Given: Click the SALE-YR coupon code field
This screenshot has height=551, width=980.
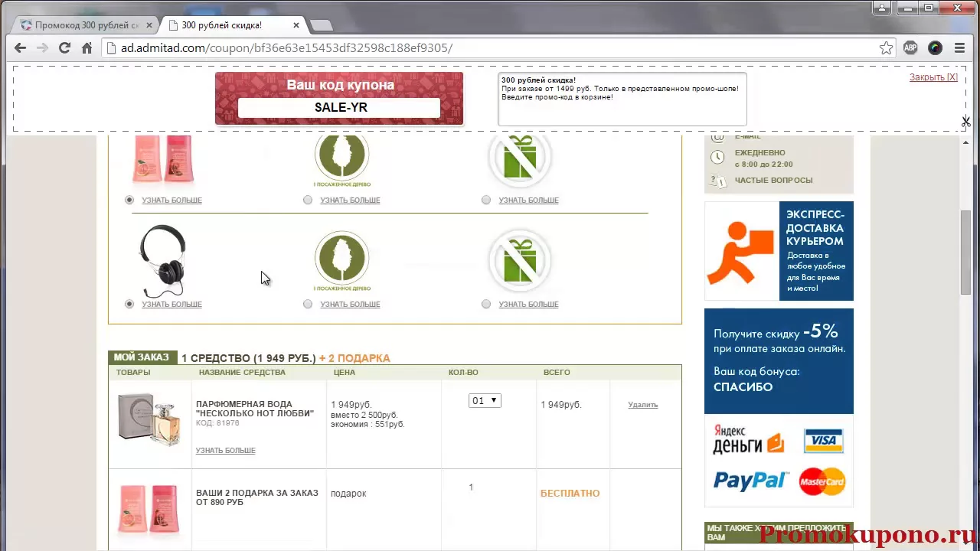Looking at the screenshot, I should (339, 108).
